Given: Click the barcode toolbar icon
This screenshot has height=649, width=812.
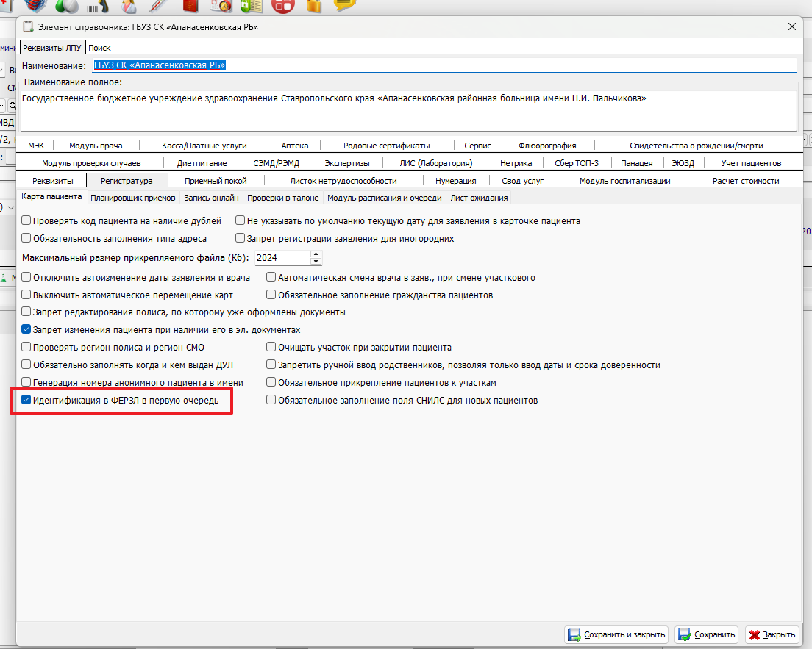Looking at the screenshot, I should coord(97,6).
